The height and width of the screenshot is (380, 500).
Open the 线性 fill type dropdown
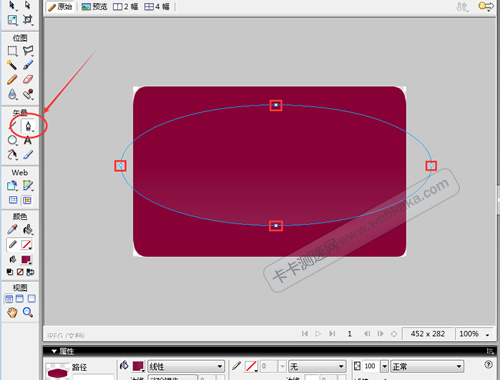pos(186,367)
